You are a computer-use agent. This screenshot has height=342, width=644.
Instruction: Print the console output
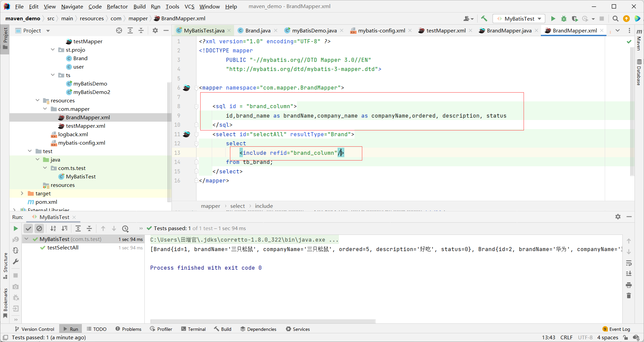[x=629, y=285]
